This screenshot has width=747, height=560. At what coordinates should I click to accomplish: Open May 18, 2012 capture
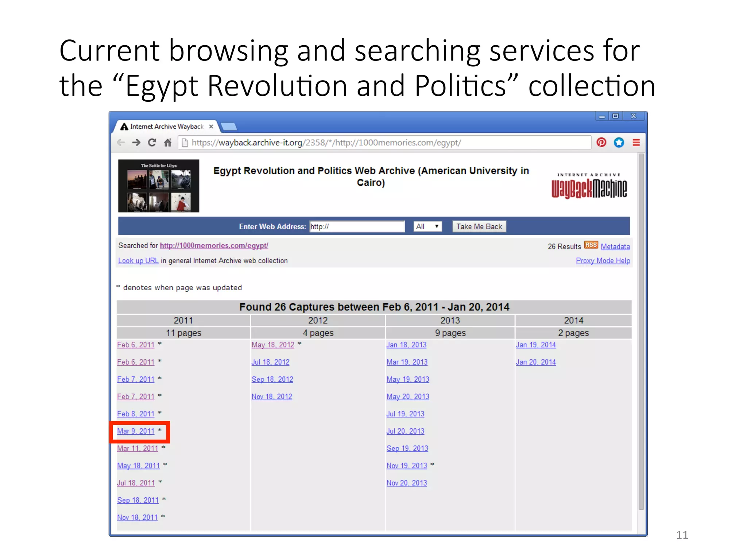pyautogui.click(x=273, y=345)
